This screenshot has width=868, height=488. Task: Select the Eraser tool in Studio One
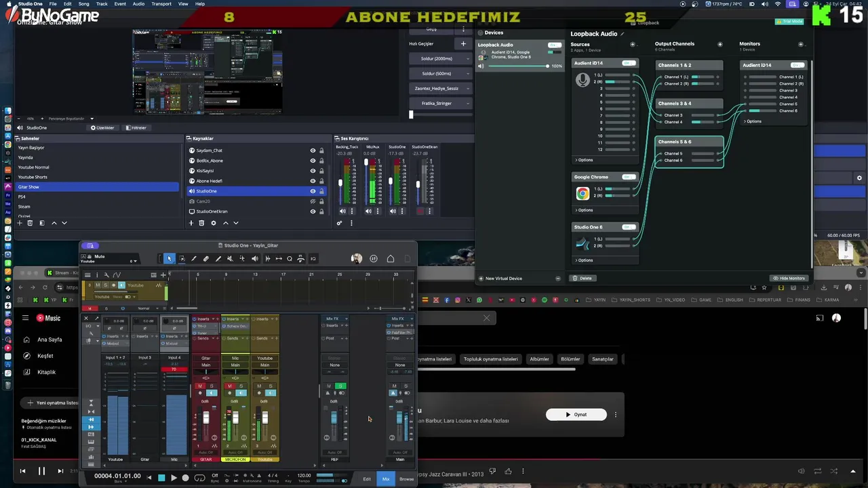click(206, 258)
